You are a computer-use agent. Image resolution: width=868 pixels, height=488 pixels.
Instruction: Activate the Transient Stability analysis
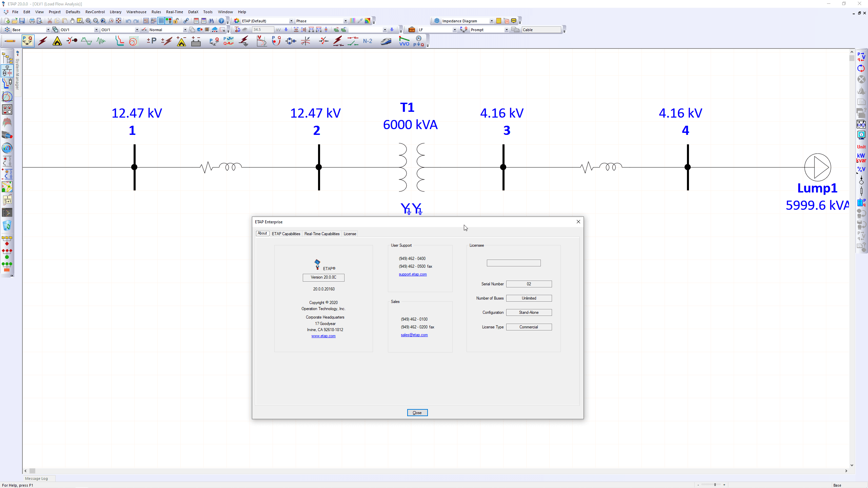click(101, 41)
